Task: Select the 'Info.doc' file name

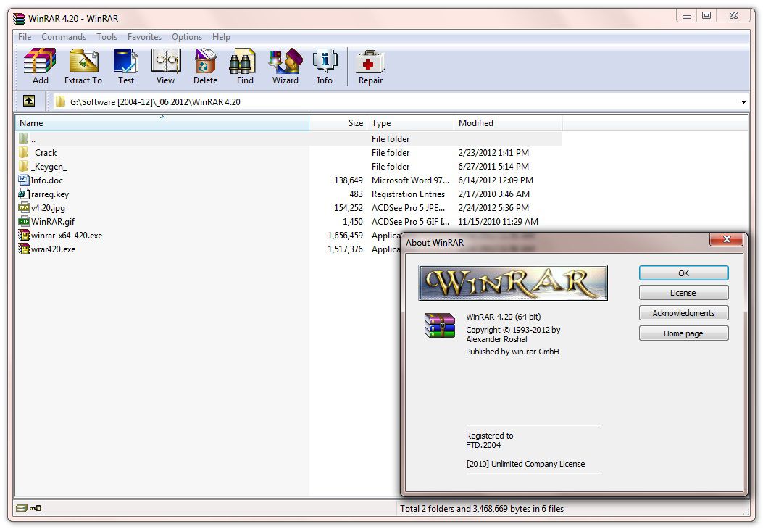Action: [46, 180]
